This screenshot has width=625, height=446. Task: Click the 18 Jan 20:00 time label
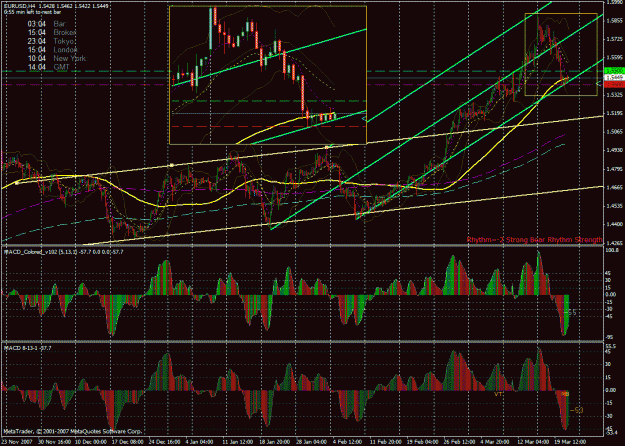tap(275, 442)
